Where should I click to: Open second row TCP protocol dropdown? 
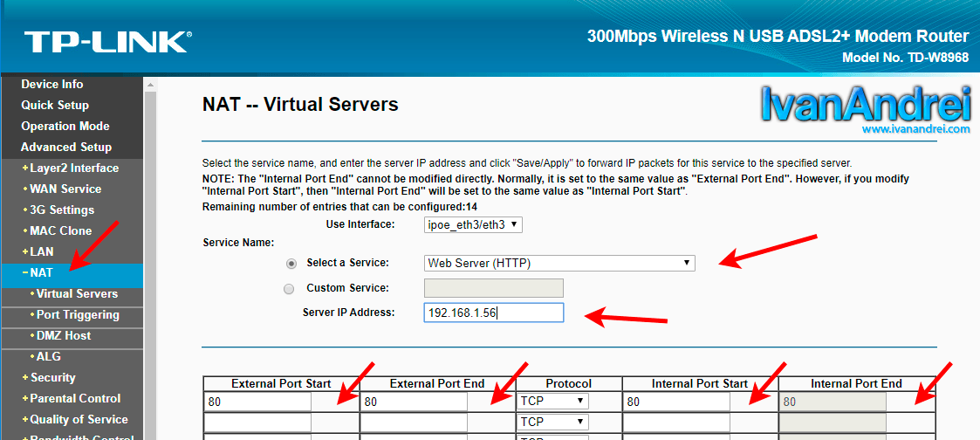553,422
